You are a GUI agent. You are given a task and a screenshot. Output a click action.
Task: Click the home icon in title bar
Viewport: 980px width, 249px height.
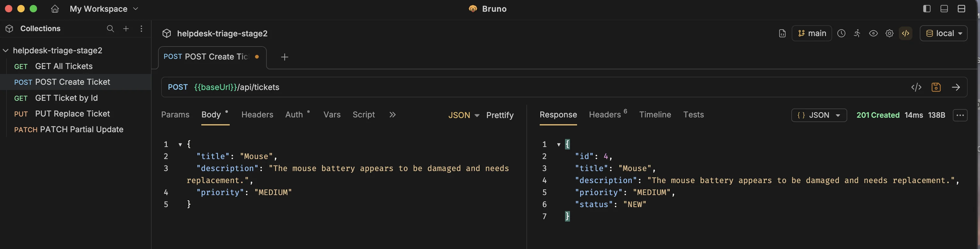[x=55, y=9]
